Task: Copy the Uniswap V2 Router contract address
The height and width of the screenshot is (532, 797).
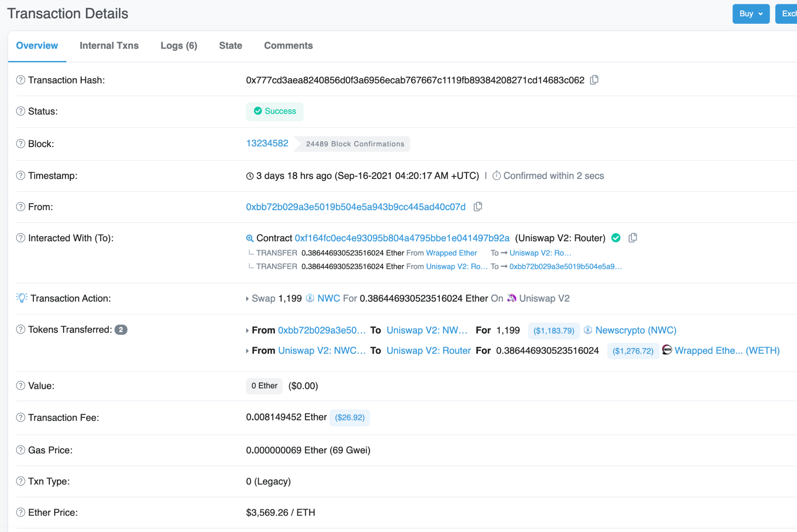Action: [633, 238]
